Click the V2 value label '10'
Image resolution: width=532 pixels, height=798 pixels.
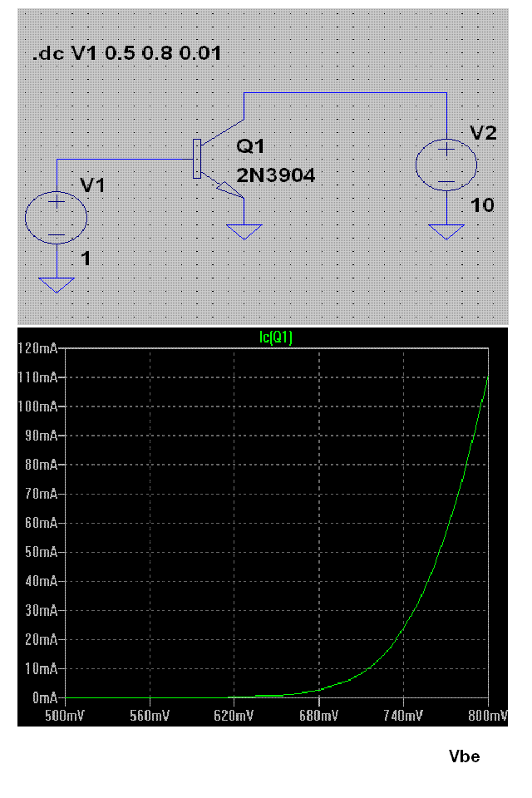tap(482, 205)
